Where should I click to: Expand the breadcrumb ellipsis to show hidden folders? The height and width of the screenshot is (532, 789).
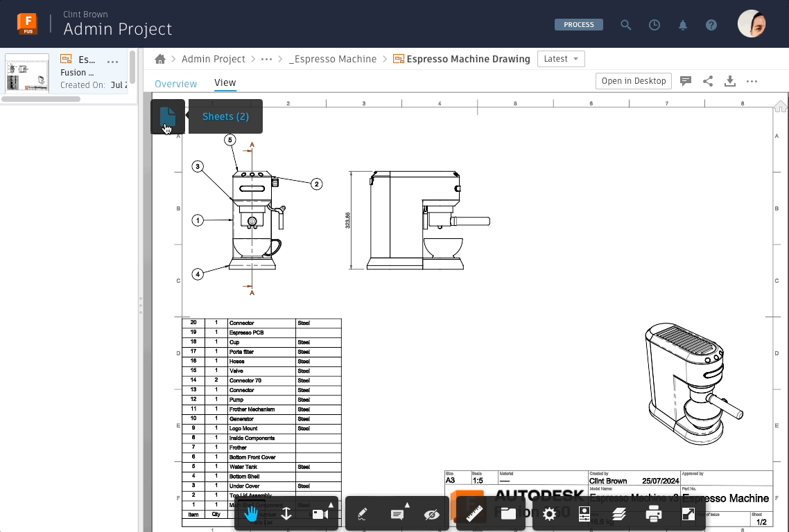coord(266,59)
